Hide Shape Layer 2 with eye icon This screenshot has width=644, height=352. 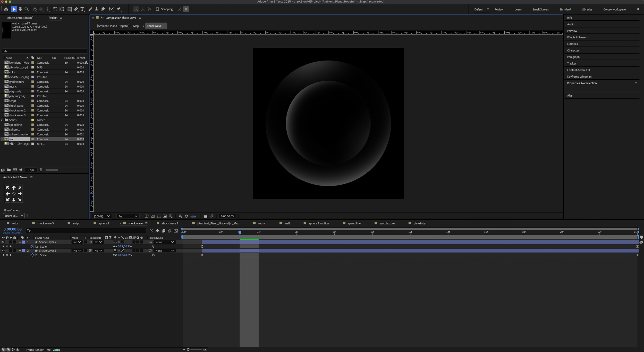pos(3,242)
